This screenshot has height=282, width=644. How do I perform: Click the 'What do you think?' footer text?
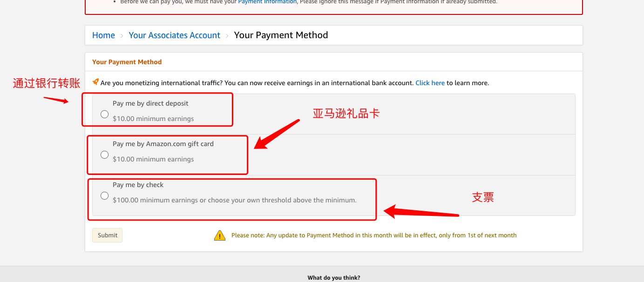point(334,278)
